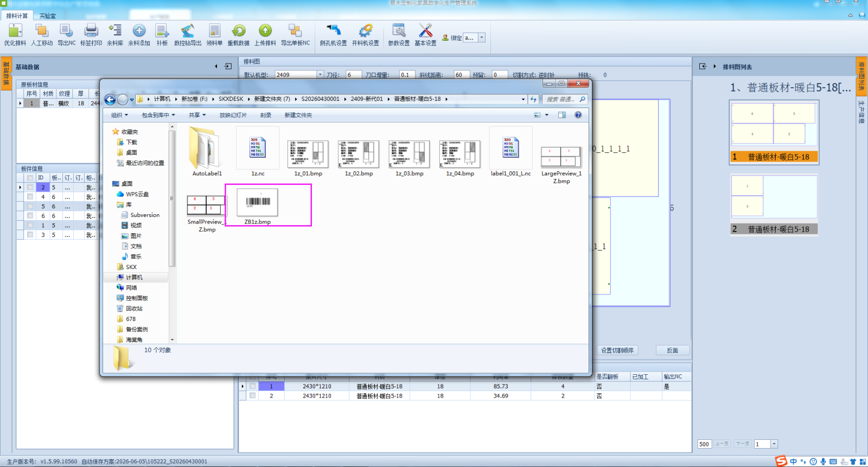Open 基本设置 basic settings icon
The image size is (868, 467).
425,35
